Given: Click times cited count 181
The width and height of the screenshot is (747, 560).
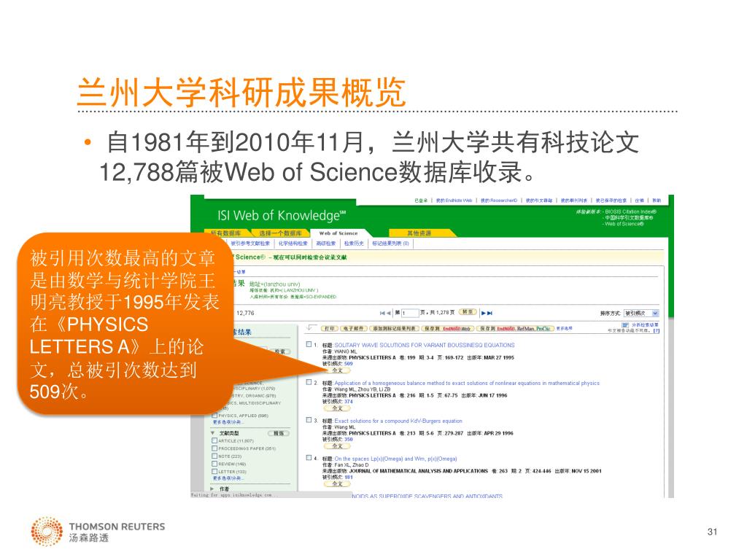Looking at the screenshot, I should tap(348, 477).
